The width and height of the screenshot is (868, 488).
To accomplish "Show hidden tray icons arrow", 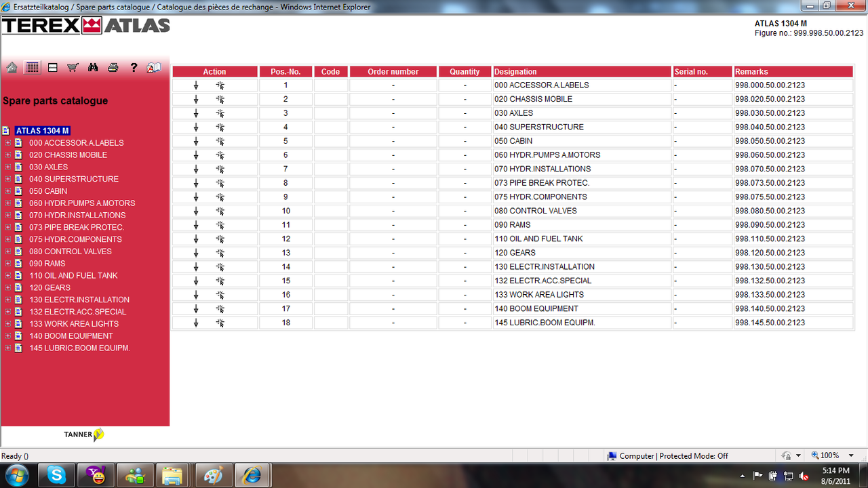I will pos(743,476).
